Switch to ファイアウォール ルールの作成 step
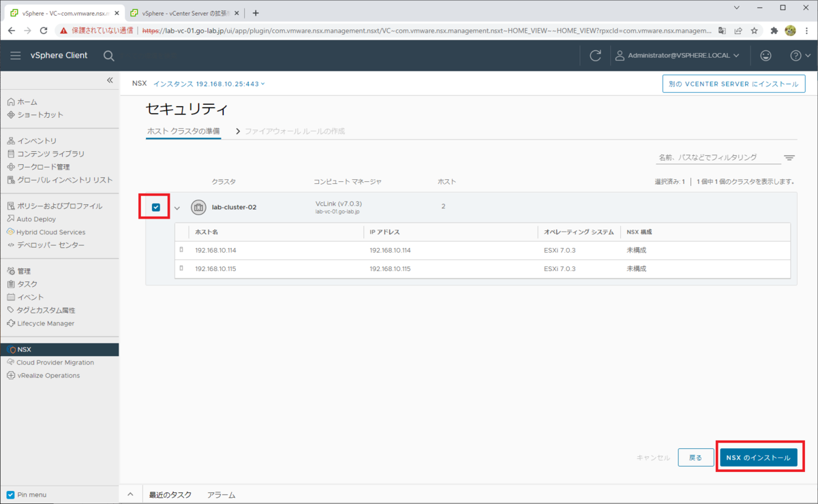 pyautogui.click(x=294, y=131)
